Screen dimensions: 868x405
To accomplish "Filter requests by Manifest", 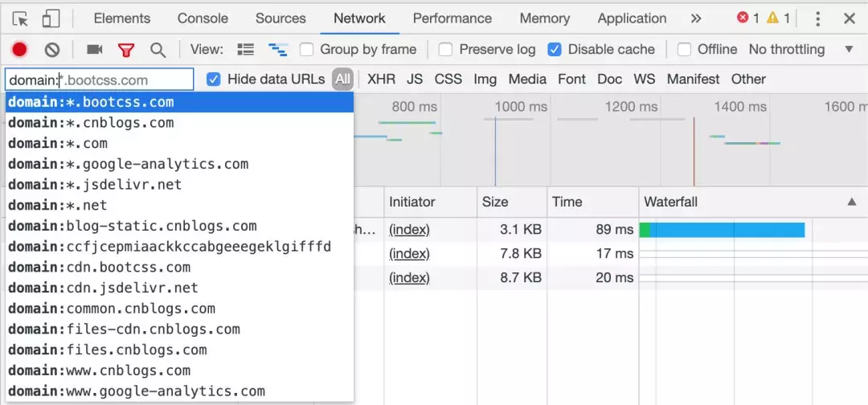I will pyautogui.click(x=693, y=79).
